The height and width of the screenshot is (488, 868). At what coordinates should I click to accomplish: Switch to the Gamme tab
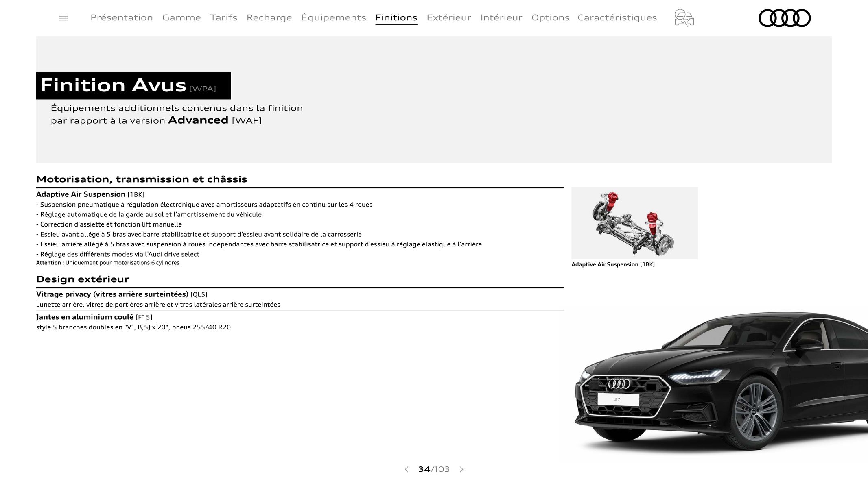pyautogui.click(x=181, y=17)
